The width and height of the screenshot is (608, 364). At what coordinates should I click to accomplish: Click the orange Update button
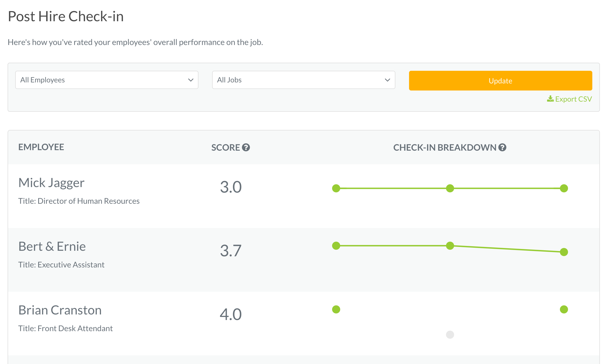tap(500, 81)
